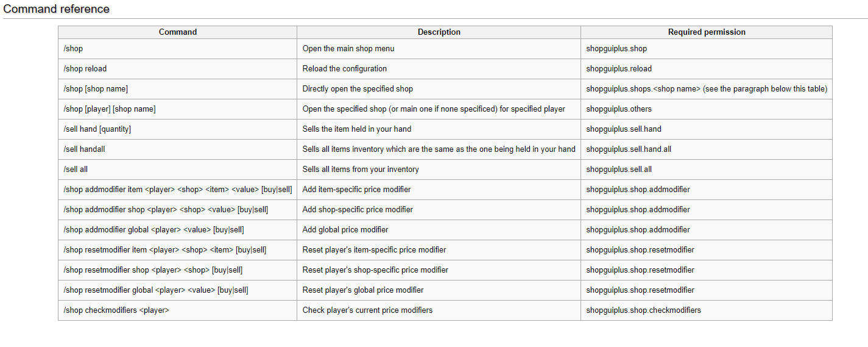Select the Command column header

(178, 32)
